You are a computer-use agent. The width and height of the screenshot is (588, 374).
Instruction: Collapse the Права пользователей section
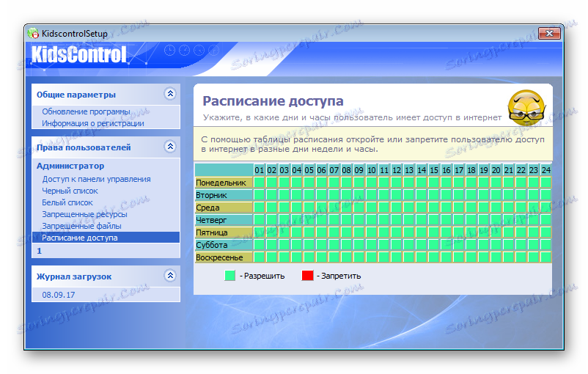(170, 146)
